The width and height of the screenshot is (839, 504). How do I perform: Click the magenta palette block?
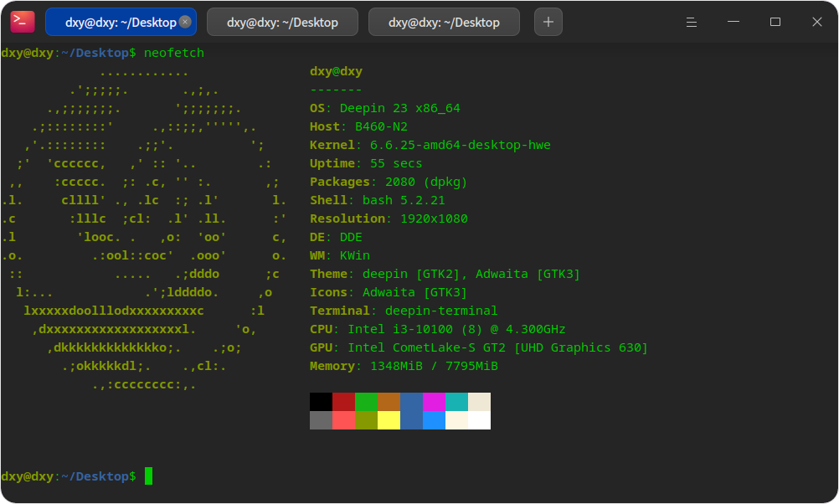pyautogui.click(x=434, y=402)
